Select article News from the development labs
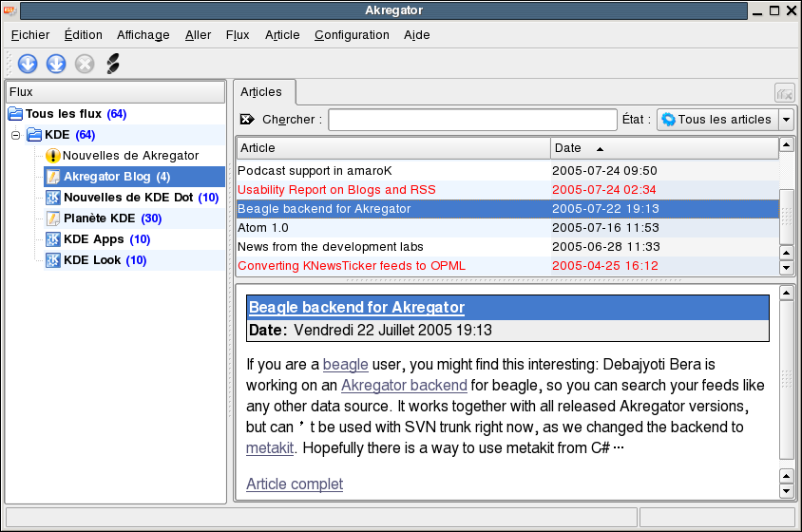The width and height of the screenshot is (802, 532). [507, 247]
